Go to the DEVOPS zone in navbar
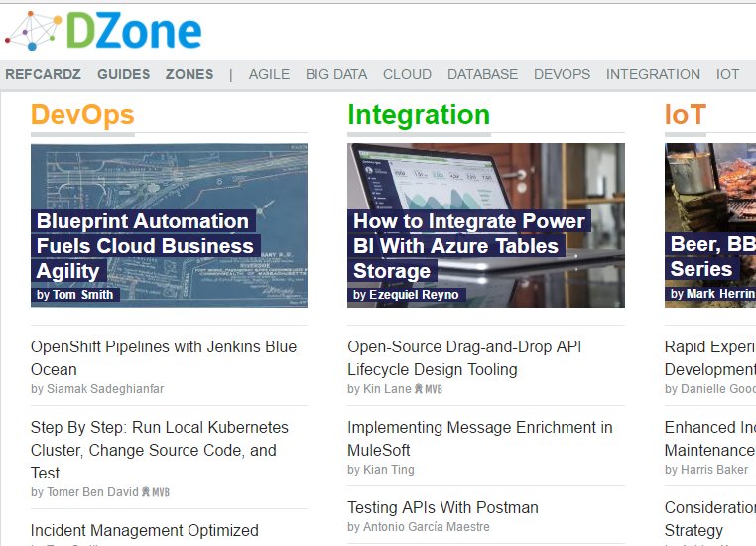Image resolution: width=756 pixels, height=546 pixels. click(562, 74)
